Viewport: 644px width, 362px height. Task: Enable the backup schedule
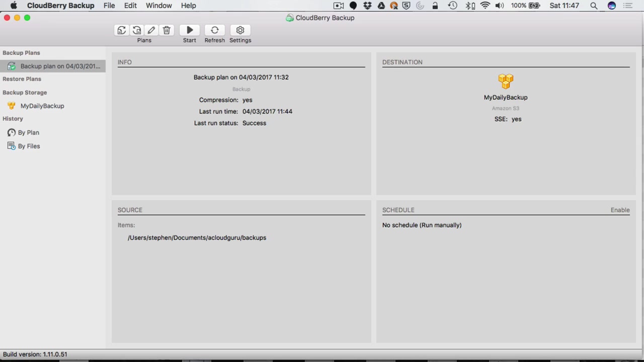620,210
